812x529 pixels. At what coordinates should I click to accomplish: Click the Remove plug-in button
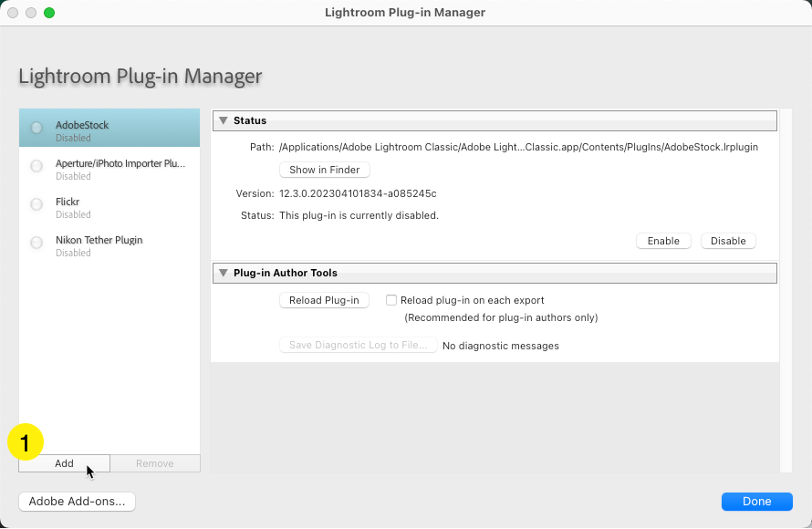[x=155, y=463]
